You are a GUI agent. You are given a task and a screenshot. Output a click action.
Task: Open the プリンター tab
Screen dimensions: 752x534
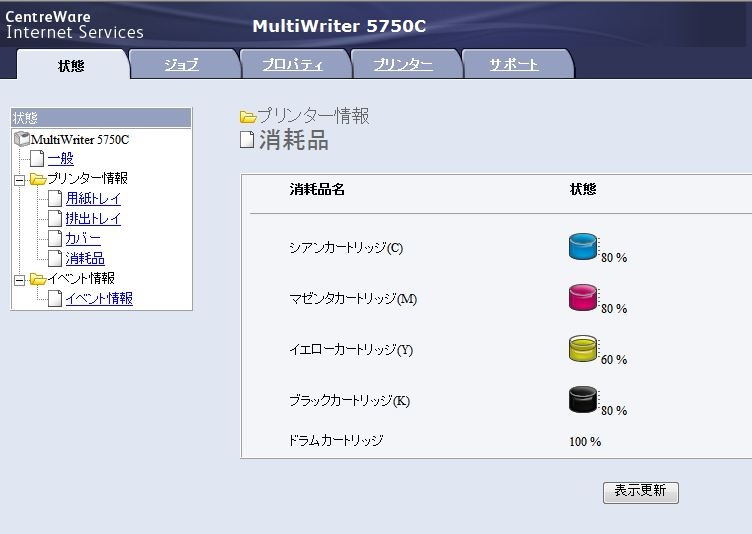pyautogui.click(x=403, y=64)
